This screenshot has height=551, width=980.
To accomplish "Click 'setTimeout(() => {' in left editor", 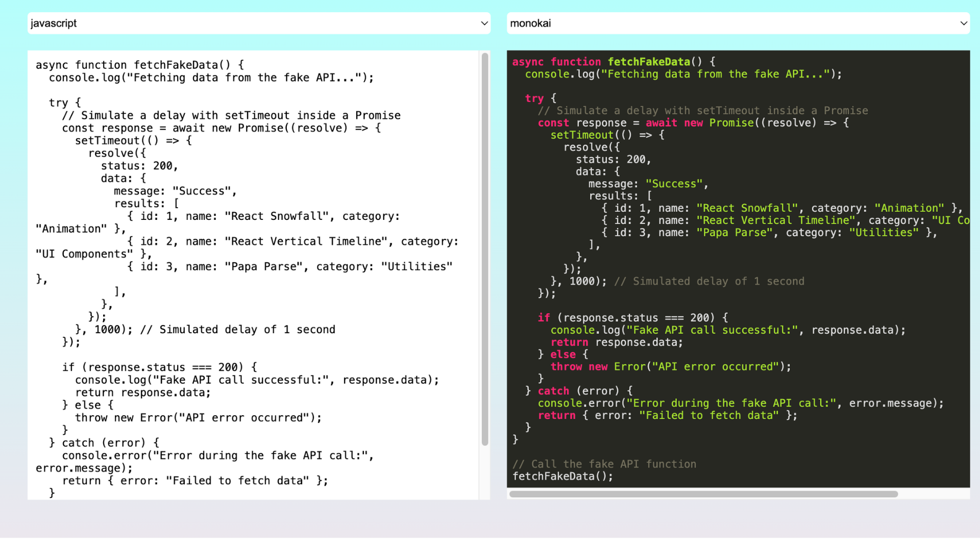I will click(x=133, y=141).
